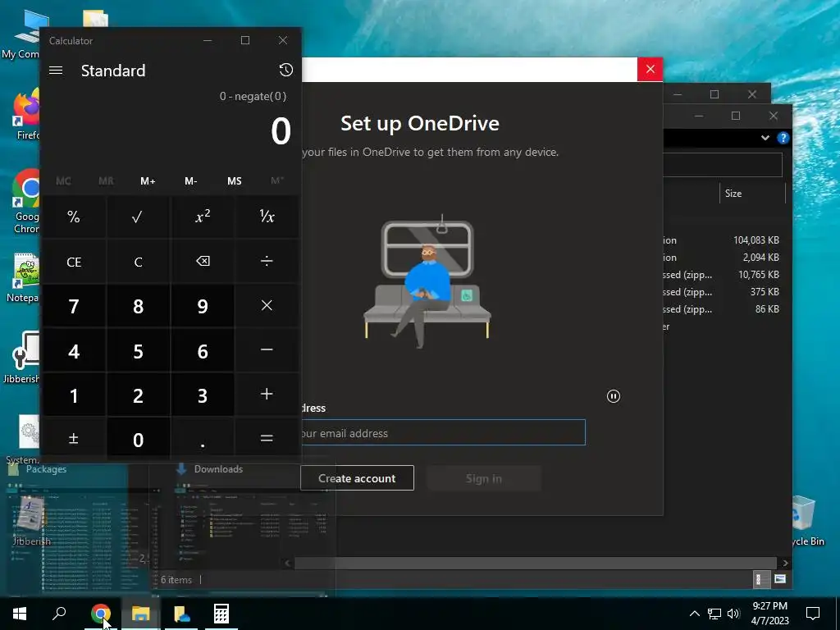
Task: Click the x squared key
Action: point(203,217)
